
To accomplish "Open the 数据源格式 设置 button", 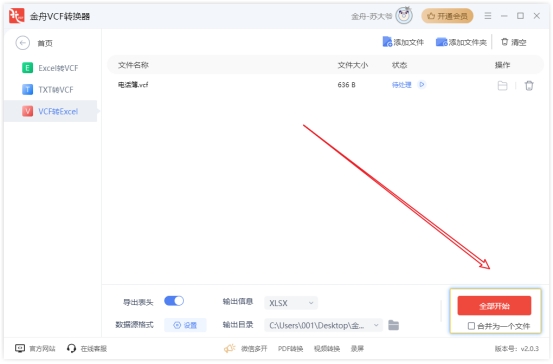I will point(185,325).
